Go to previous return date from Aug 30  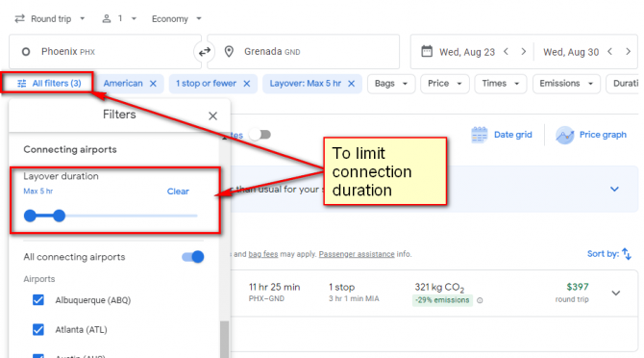[x=610, y=52]
